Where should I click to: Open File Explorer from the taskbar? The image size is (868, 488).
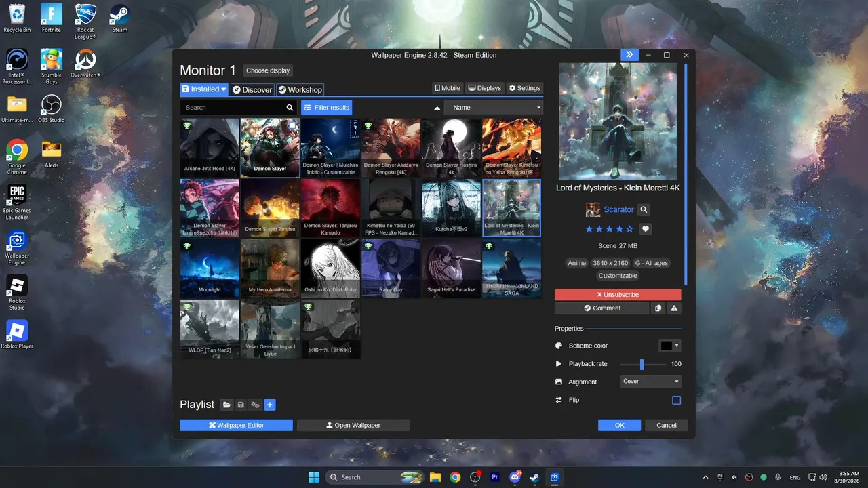(x=435, y=477)
